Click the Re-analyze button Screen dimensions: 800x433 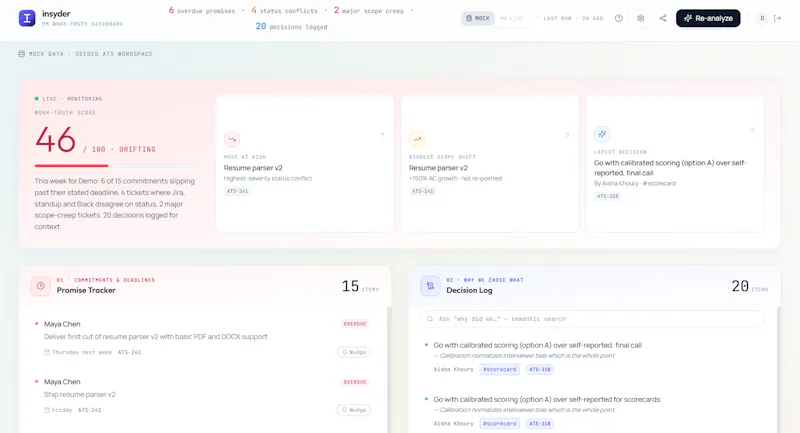click(708, 18)
